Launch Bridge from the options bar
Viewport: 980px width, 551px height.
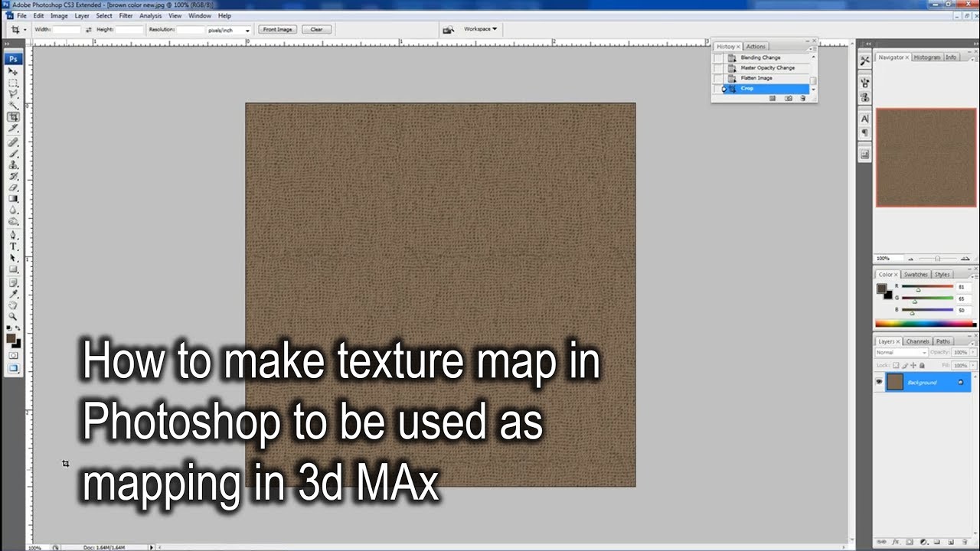pos(449,29)
